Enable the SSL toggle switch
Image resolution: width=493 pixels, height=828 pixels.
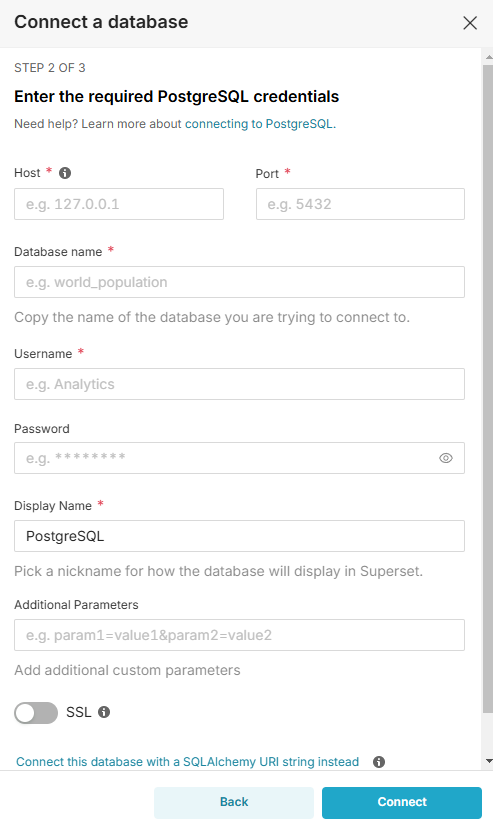tap(36, 713)
